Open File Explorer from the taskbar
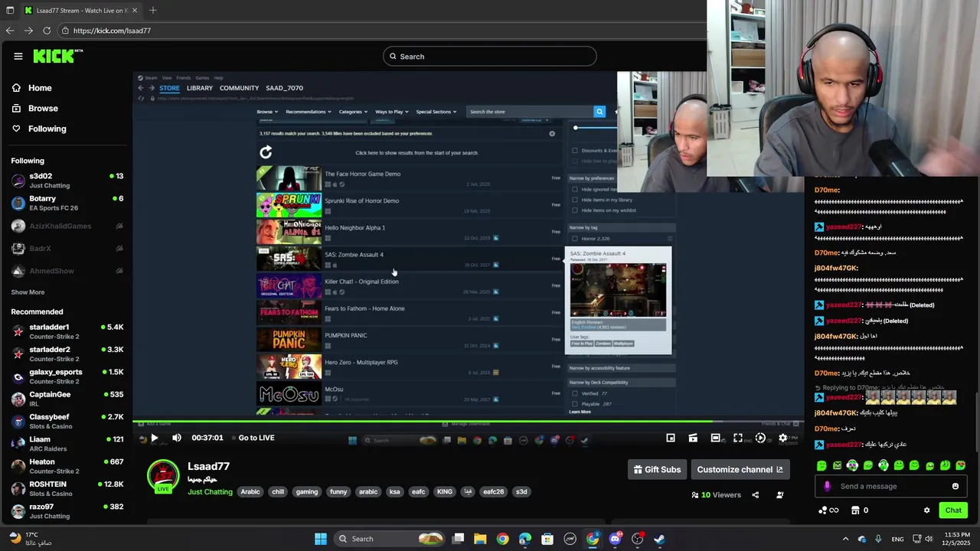The image size is (980, 551). (480, 539)
